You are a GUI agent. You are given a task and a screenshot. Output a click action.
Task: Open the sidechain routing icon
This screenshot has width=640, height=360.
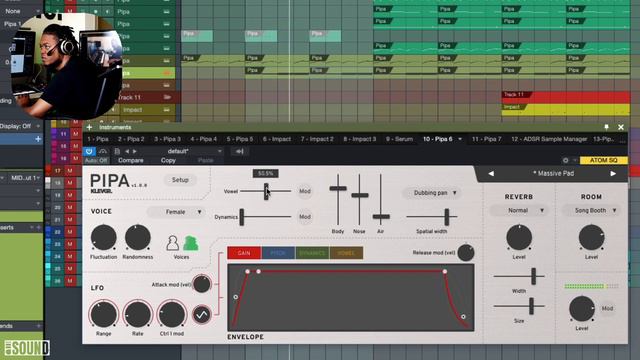(103, 151)
